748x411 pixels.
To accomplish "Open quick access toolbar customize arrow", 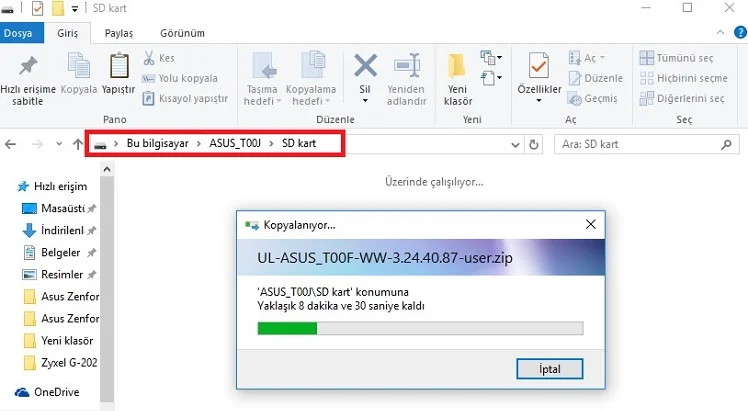I will [x=74, y=9].
